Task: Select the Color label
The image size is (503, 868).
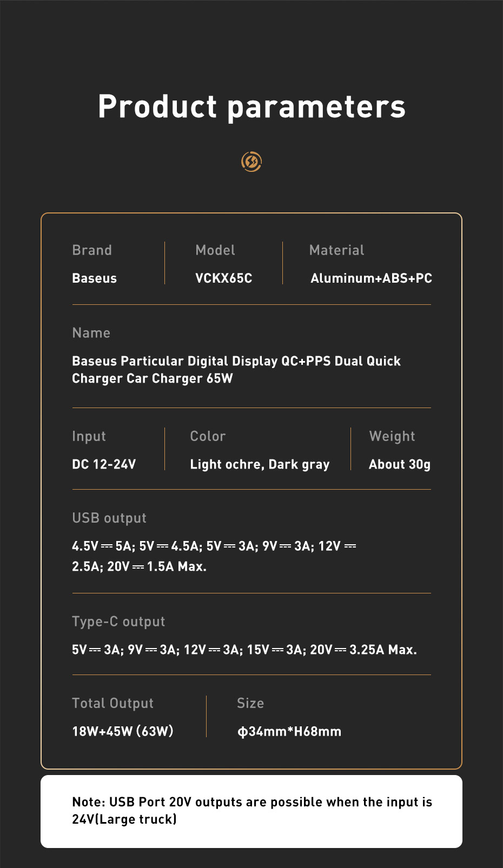Action: coord(208,436)
